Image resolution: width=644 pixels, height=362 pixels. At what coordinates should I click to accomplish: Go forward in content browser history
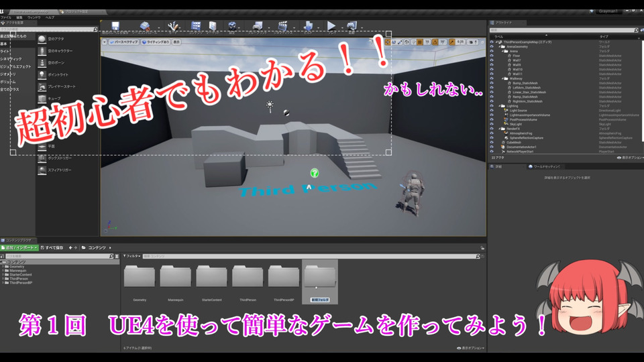coord(76,248)
